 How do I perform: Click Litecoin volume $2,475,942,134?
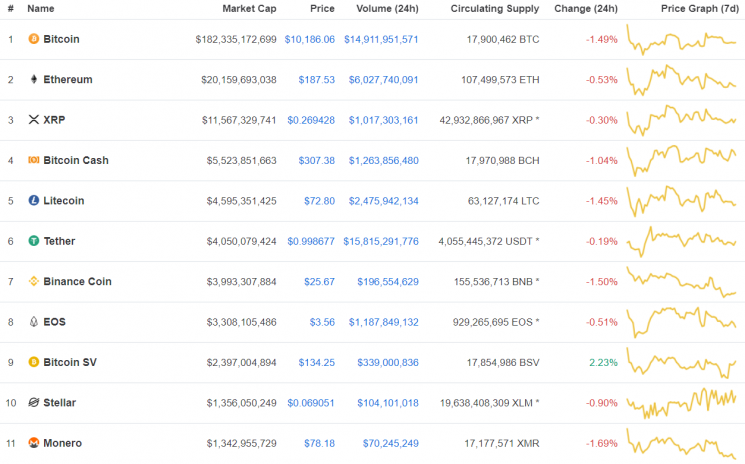click(383, 201)
